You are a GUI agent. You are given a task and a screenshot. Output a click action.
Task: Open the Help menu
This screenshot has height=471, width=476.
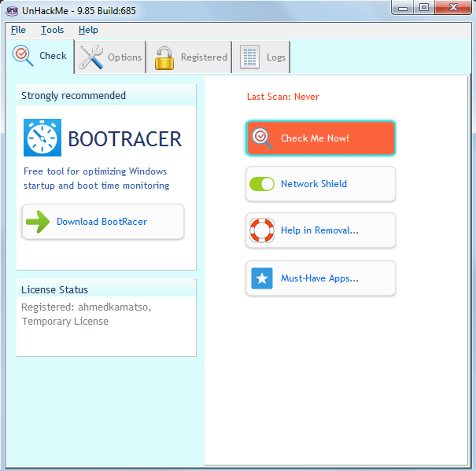pyautogui.click(x=88, y=30)
